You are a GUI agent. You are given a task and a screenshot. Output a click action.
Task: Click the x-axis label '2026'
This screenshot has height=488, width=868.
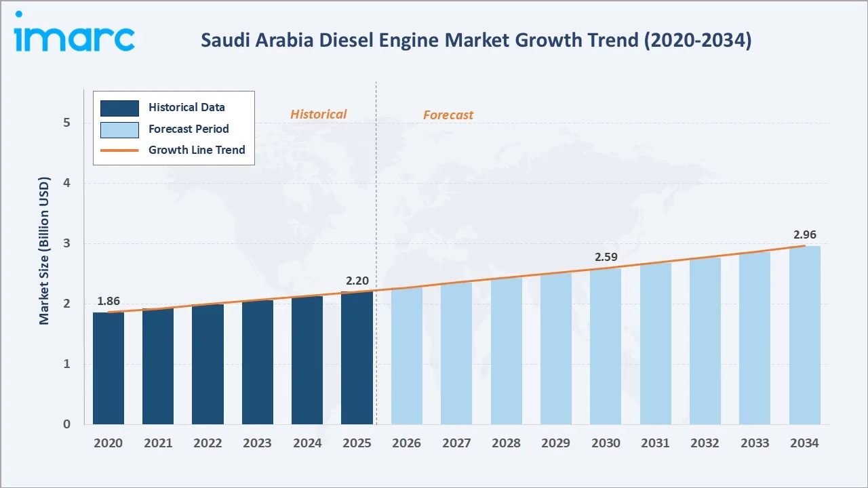pos(407,443)
